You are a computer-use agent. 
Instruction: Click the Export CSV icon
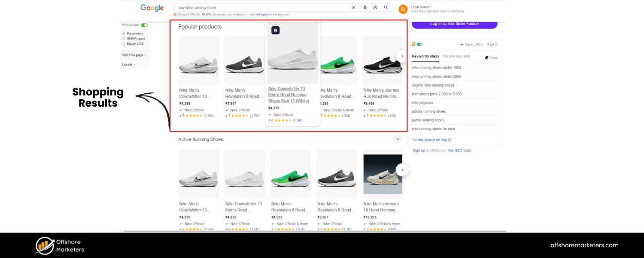(x=124, y=43)
